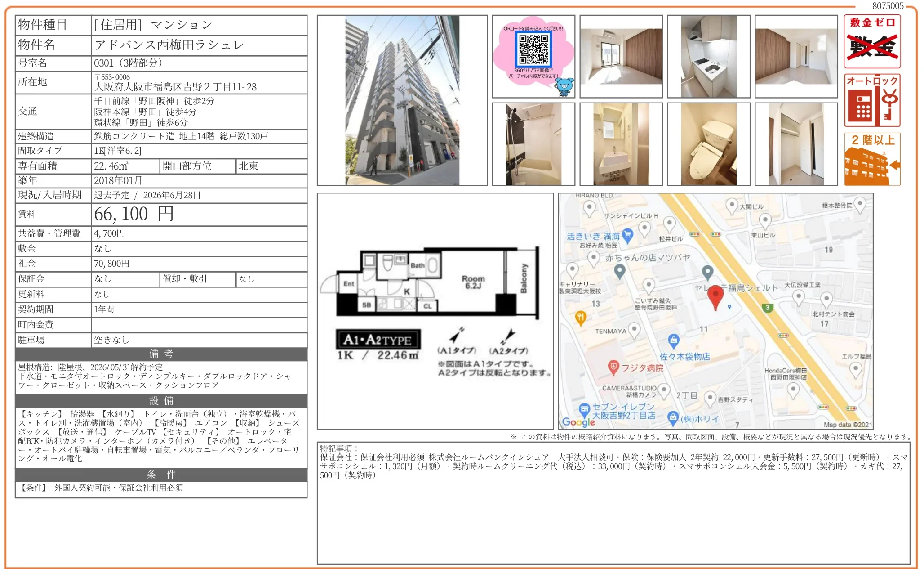Screen dimensions: 924x569
Task: Click the セブン-イレブン store map marker
Action: pyautogui.click(x=584, y=409)
